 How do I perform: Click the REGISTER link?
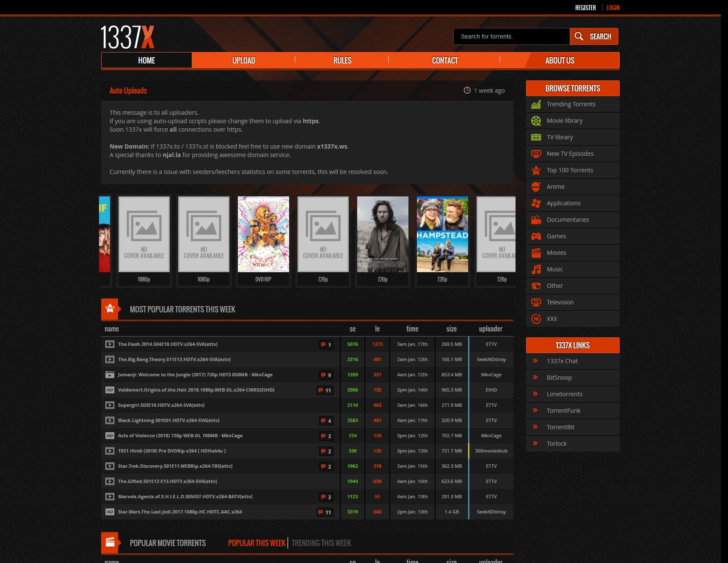point(585,8)
